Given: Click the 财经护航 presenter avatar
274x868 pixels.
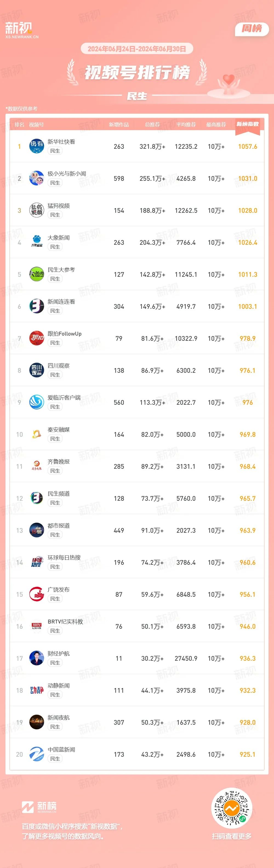Looking at the screenshot, I should pyautogui.click(x=36, y=658).
